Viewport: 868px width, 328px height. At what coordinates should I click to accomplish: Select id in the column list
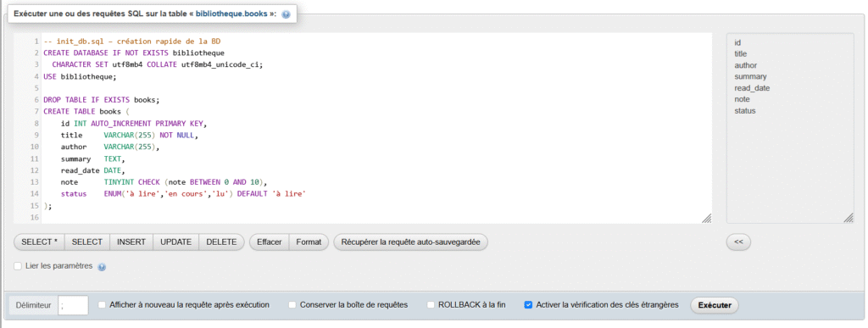[738, 42]
